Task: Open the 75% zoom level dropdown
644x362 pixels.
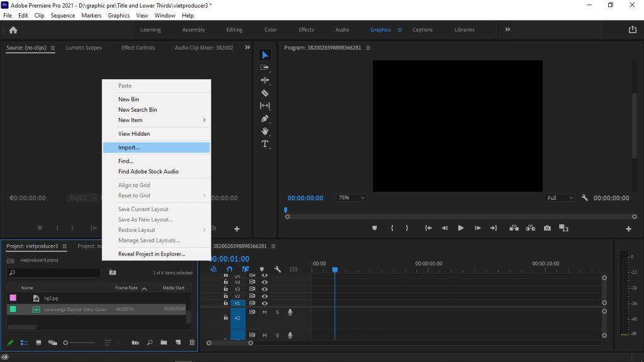Action: click(352, 198)
